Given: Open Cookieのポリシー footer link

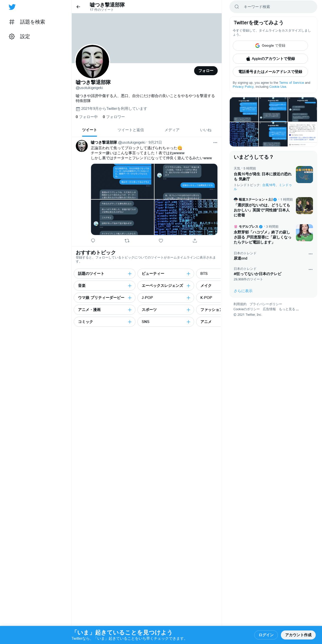Looking at the screenshot, I should tap(247, 309).
